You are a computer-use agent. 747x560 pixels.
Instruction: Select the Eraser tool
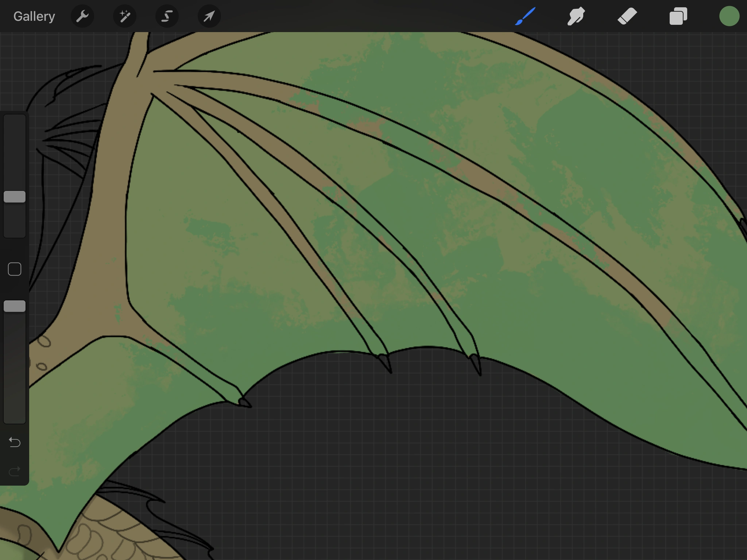point(627,16)
